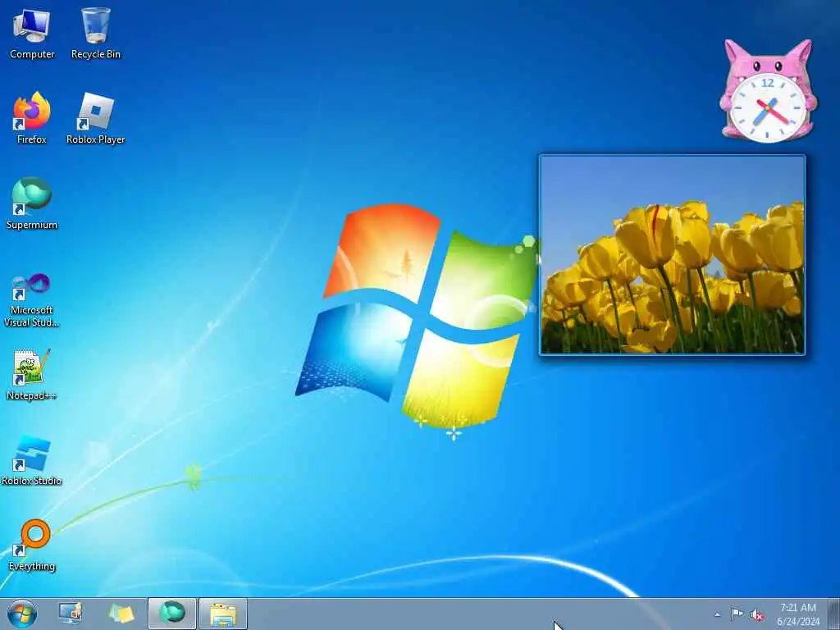Click the yellow tulips slideshow gadget
Screen dimensions: 840x630
point(672,255)
